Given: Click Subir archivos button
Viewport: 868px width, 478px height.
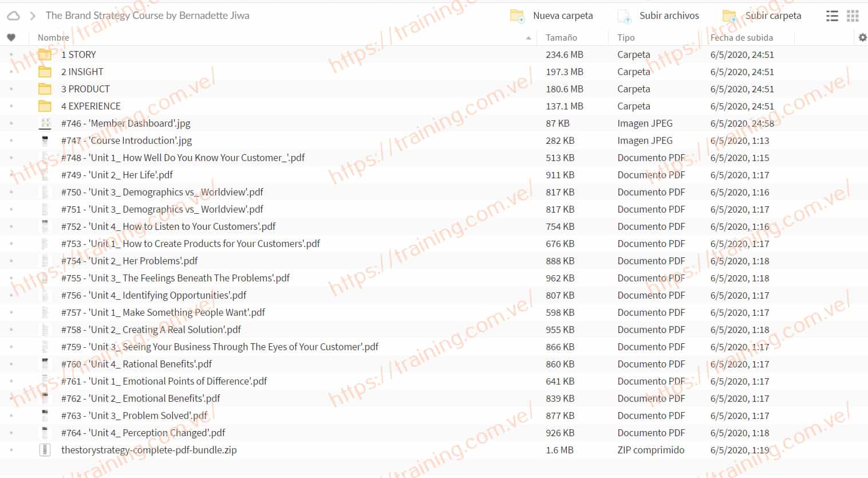Looking at the screenshot, I should (658, 15).
